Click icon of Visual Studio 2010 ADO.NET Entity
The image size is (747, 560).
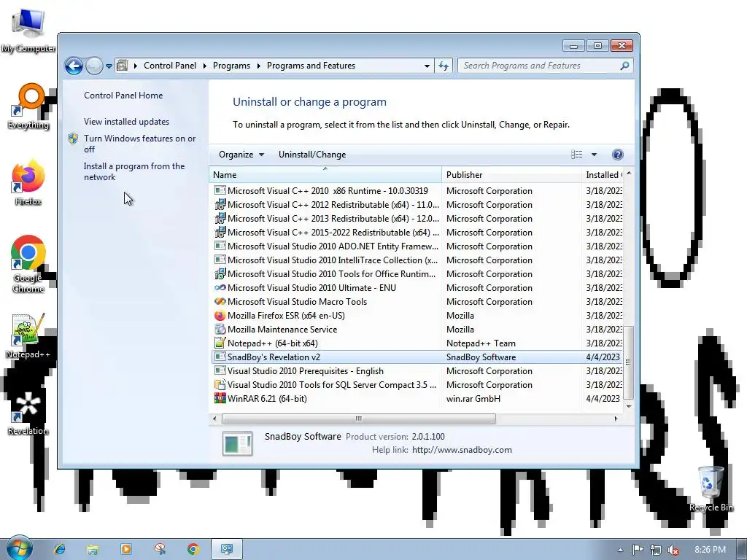220,246
